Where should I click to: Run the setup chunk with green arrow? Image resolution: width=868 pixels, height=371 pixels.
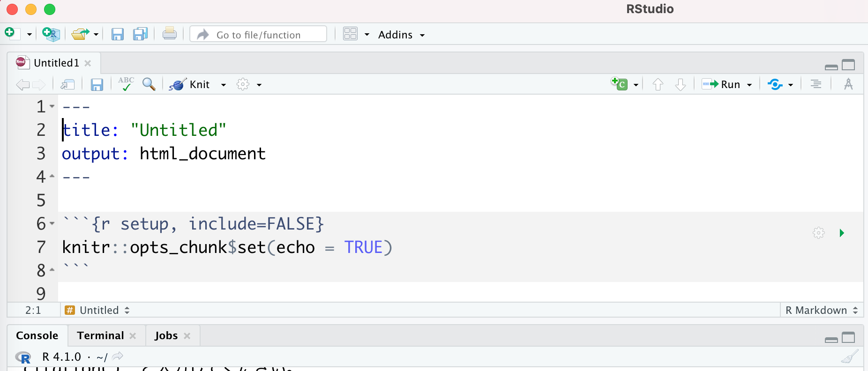click(x=842, y=233)
